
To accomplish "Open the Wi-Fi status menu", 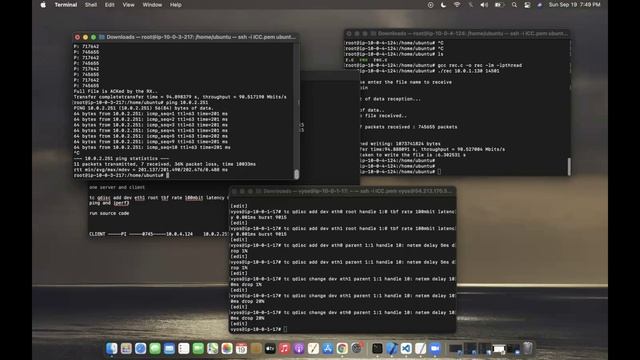I will coord(457,5).
